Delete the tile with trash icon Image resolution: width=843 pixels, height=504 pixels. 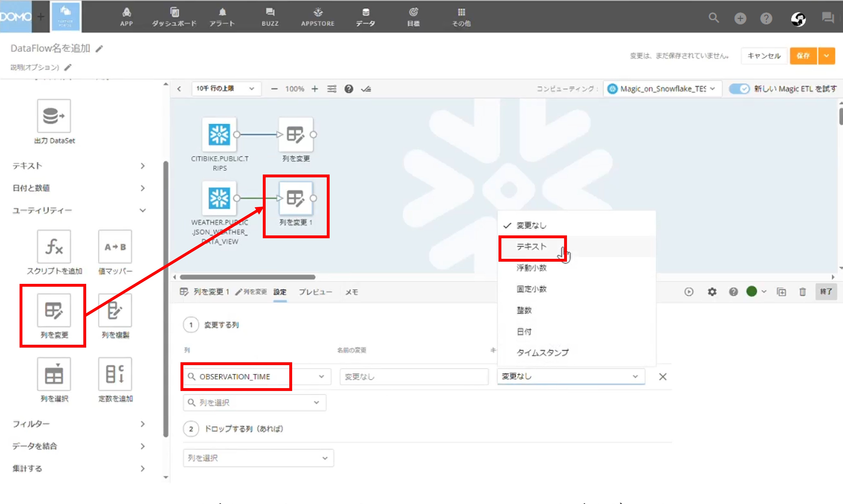tap(803, 292)
